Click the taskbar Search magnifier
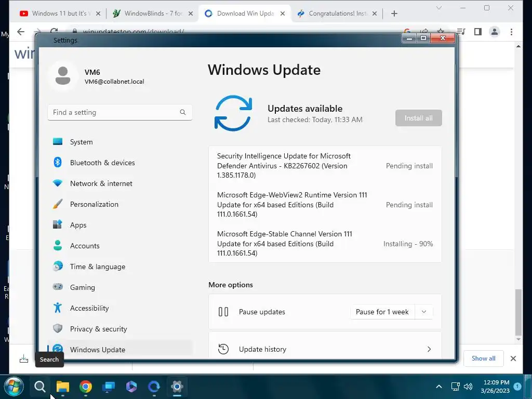The width and height of the screenshot is (532, 399). (x=39, y=387)
